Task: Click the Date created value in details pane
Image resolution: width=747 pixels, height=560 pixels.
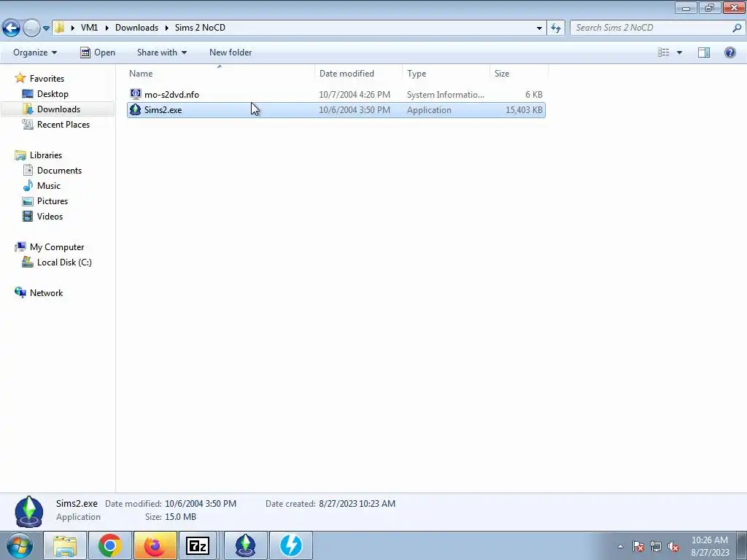Action: tap(357, 504)
